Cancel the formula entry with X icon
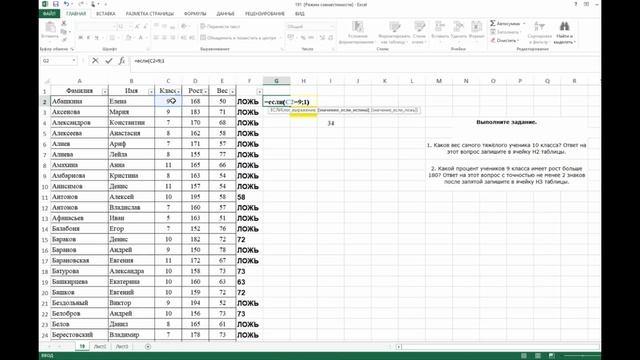 [x=95, y=60]
